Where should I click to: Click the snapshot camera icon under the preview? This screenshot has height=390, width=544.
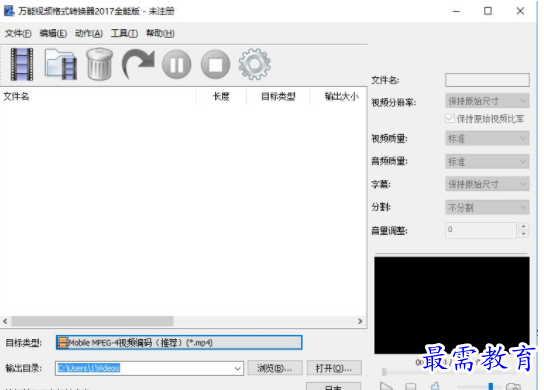513,386
